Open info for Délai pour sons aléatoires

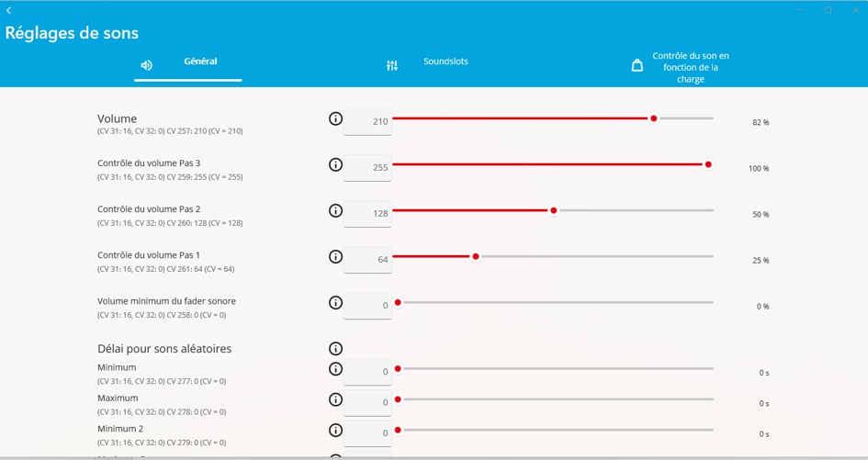[335, 348]
